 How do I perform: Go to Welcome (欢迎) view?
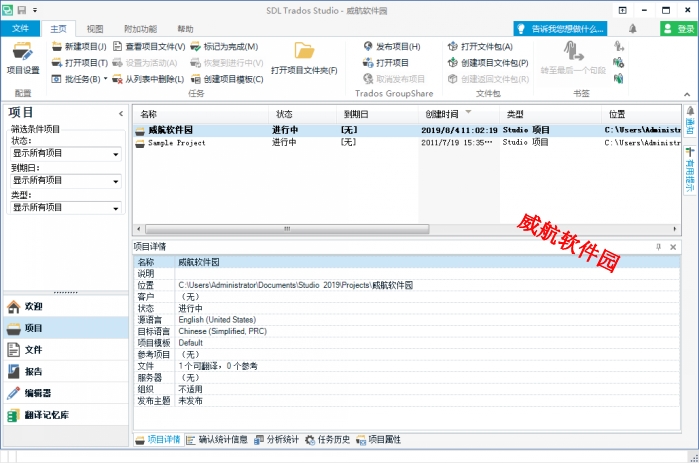tap(66, 307)
